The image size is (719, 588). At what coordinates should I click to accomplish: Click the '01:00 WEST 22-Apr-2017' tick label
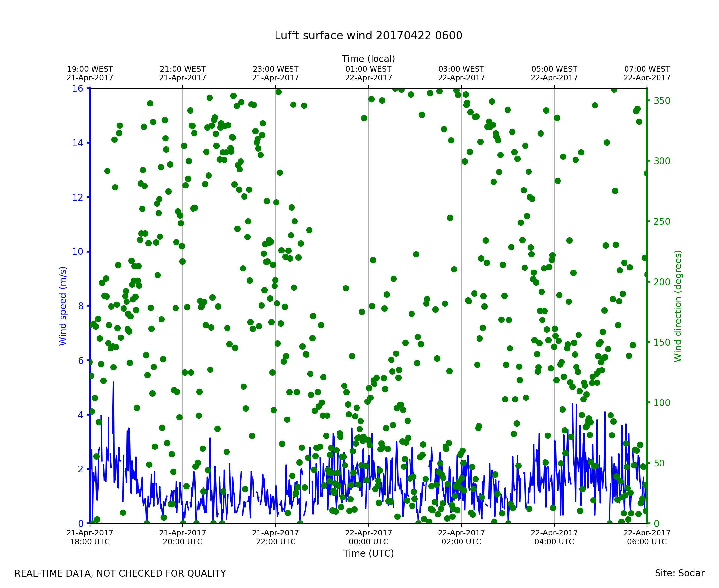(368, 73)
